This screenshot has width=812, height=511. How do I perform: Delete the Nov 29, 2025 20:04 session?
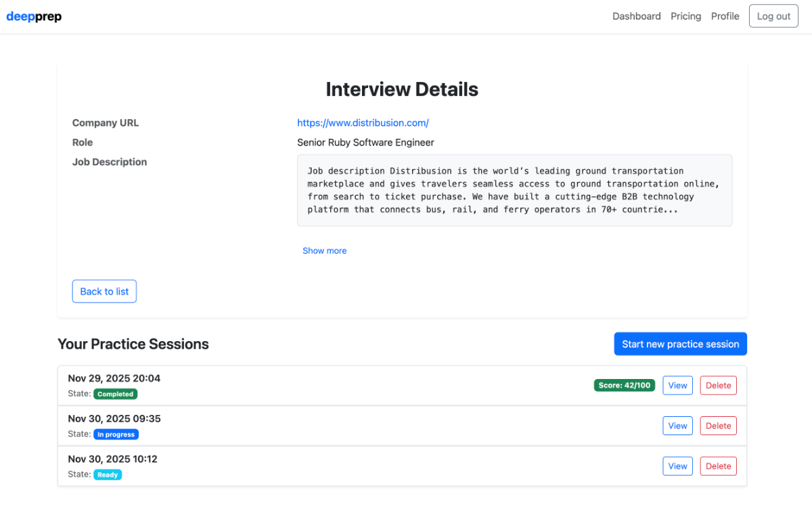click(718, 385)
